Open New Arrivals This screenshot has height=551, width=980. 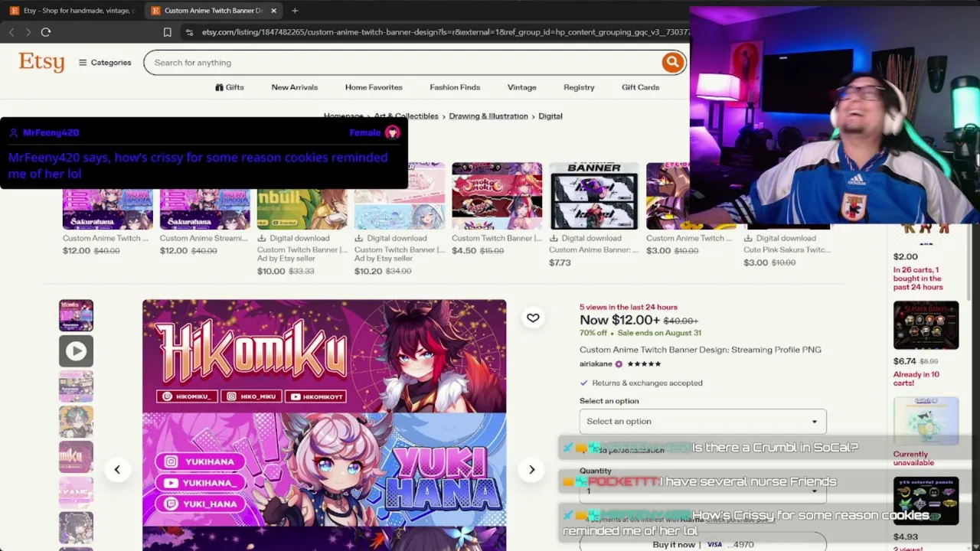pyautogui.click(x=294, y=87)
